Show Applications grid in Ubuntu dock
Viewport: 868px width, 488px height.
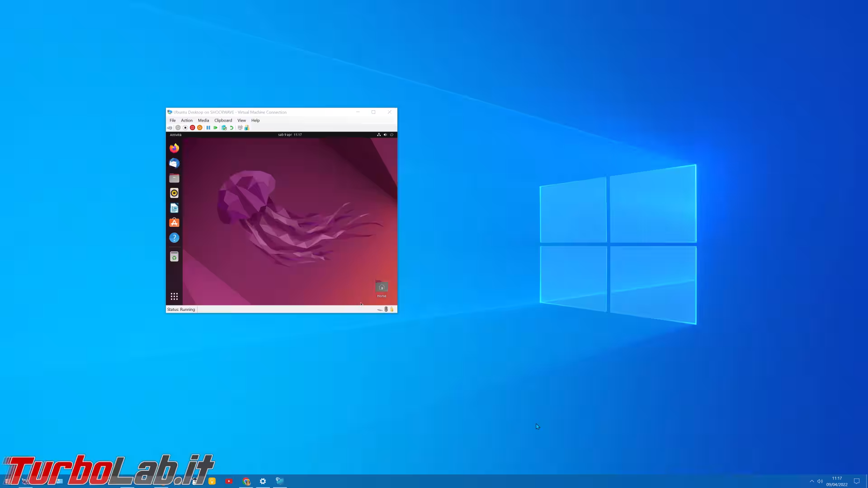[x=174, y=296]
